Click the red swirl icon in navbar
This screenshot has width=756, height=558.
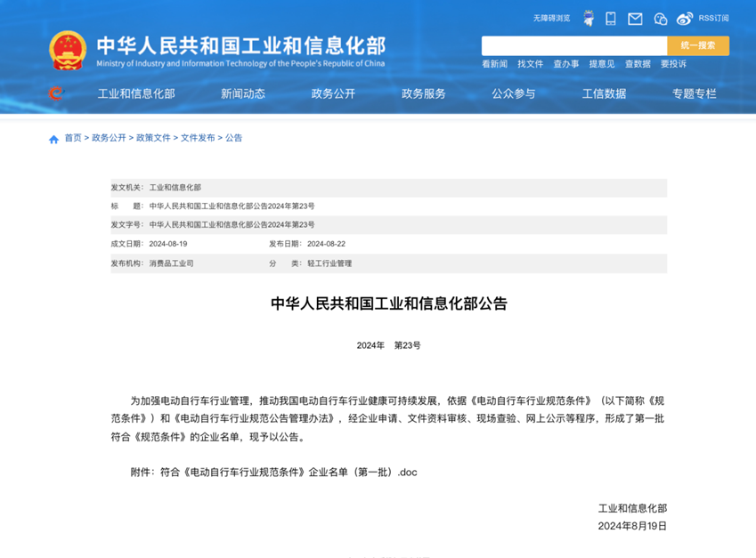tap(56, 93)
